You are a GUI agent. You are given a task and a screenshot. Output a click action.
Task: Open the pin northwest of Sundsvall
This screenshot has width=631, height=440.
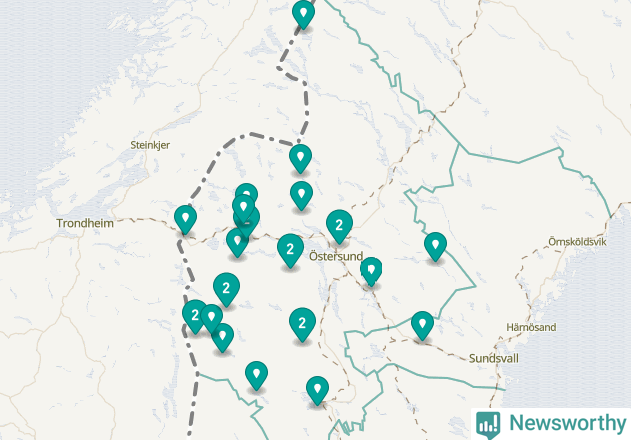click(x=422, y=325)
